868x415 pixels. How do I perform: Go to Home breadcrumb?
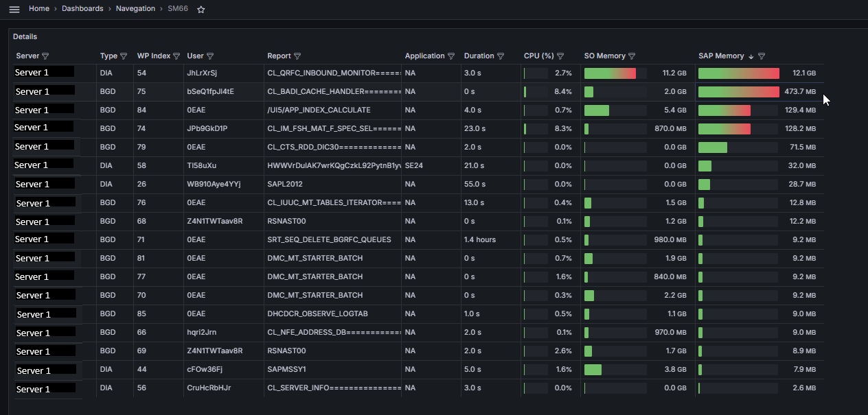click(39, 9)
